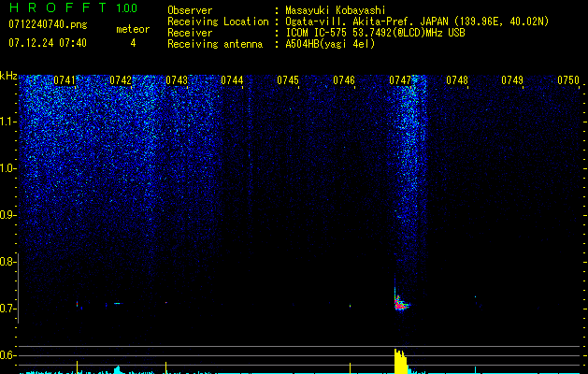Click the Receiving Location label

[x=218, y=22]
